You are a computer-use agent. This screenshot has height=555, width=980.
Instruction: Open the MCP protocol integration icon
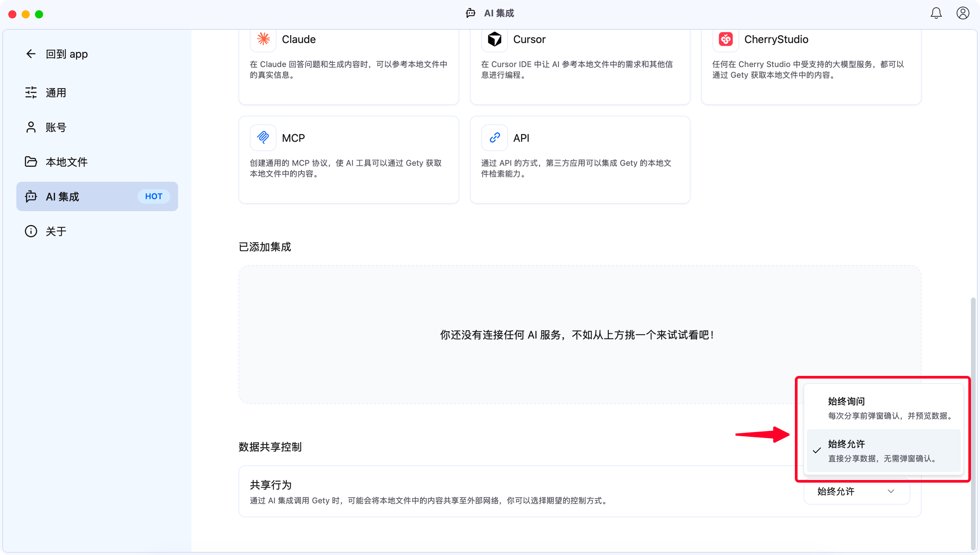[263, 138]
